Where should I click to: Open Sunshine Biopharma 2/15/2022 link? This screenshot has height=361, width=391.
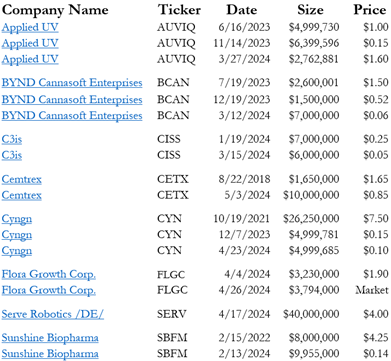(50, 338)
